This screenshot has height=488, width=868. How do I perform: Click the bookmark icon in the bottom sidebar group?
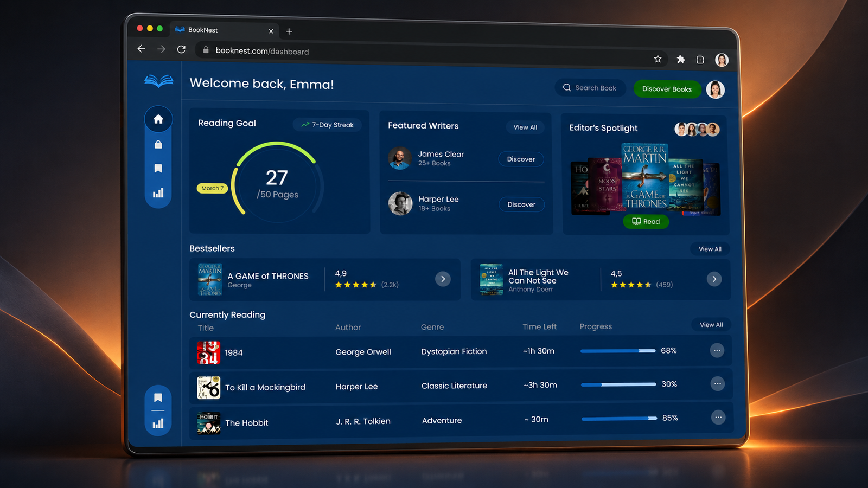tap(158, 397)
